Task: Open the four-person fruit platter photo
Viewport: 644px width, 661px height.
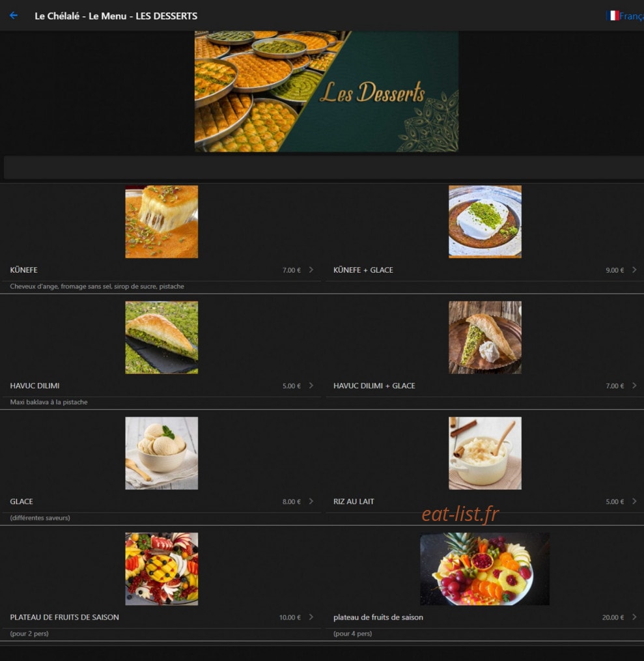Action: pos(484,569)
